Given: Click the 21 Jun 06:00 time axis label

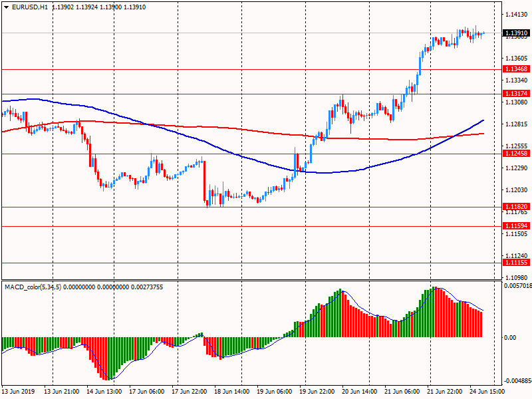Looking at the screenshot, I should [x=402, y=391].
